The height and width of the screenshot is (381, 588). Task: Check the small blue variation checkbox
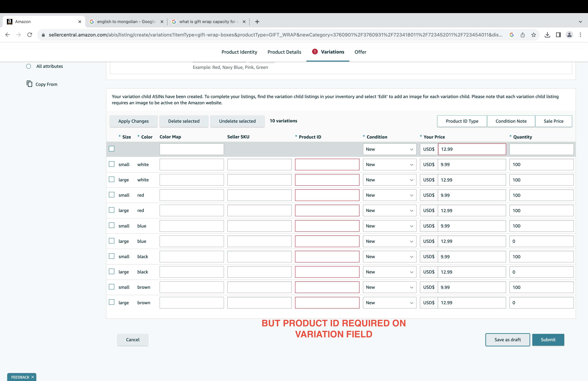coord(112,225)
